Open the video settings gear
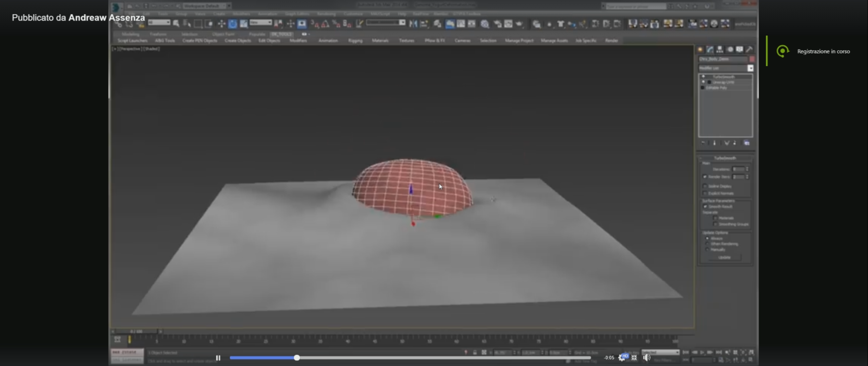The width and height of the screenshot is (868, 366). click(622, 358)
